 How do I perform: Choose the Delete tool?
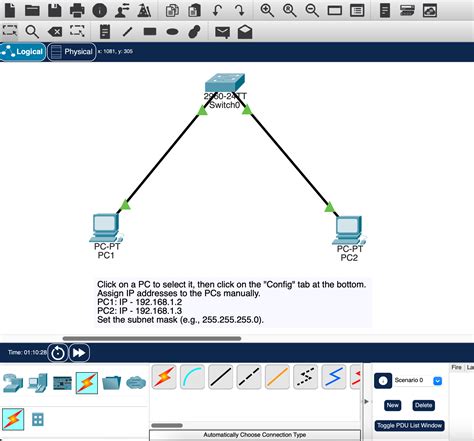(x=55, y=32)
